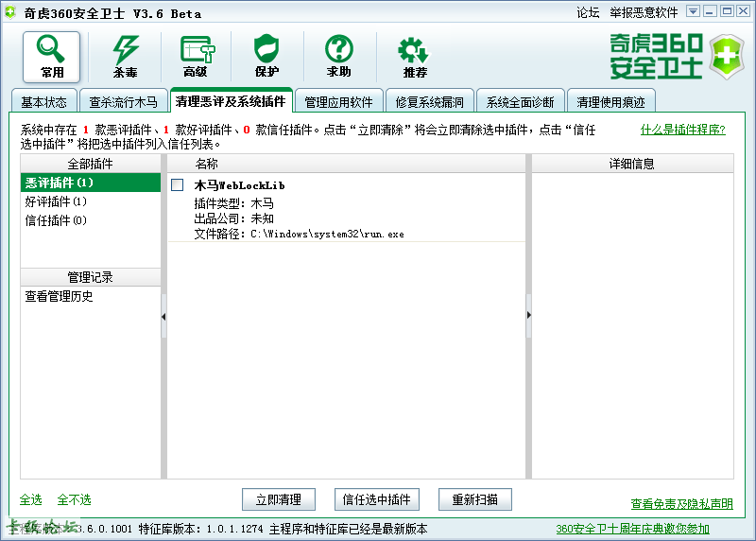
Task: Open the 杀毒 (Antivirus) lightning icon
Action: 125,57
